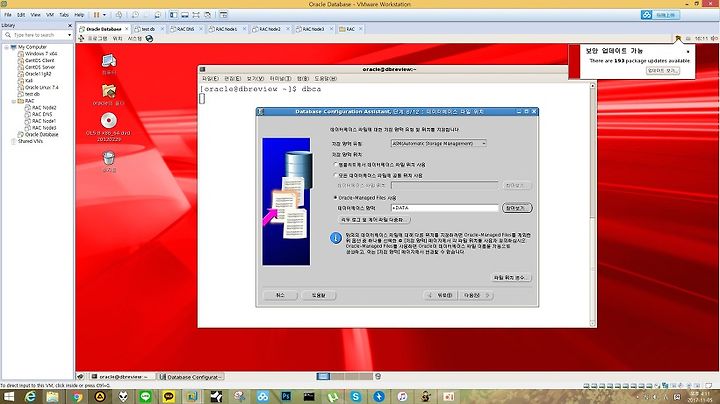Open Photoshop from Windows taskbar

[x=286, y=397]
